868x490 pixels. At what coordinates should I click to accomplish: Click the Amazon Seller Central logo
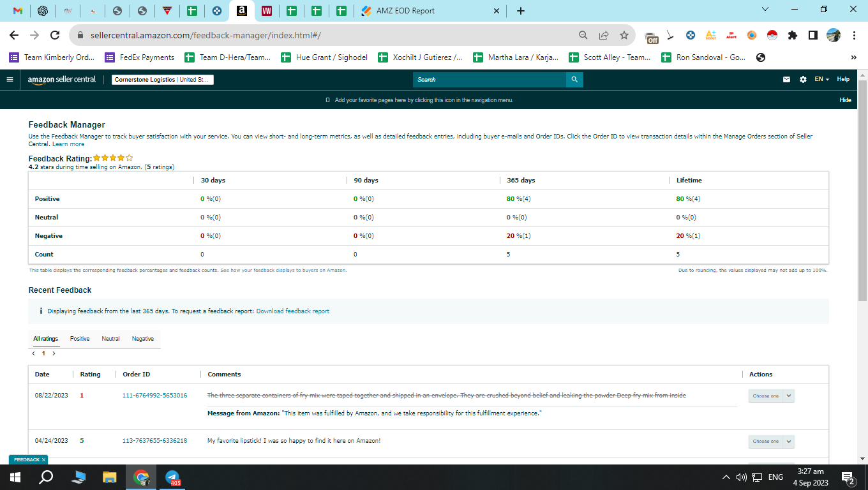[62, 80]
